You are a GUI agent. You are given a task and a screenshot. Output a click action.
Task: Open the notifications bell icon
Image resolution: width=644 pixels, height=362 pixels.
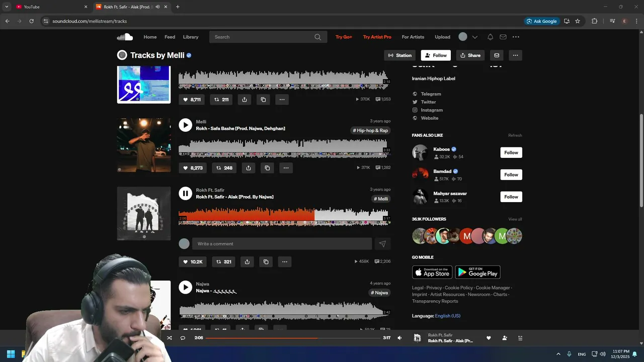coord(490,37)
